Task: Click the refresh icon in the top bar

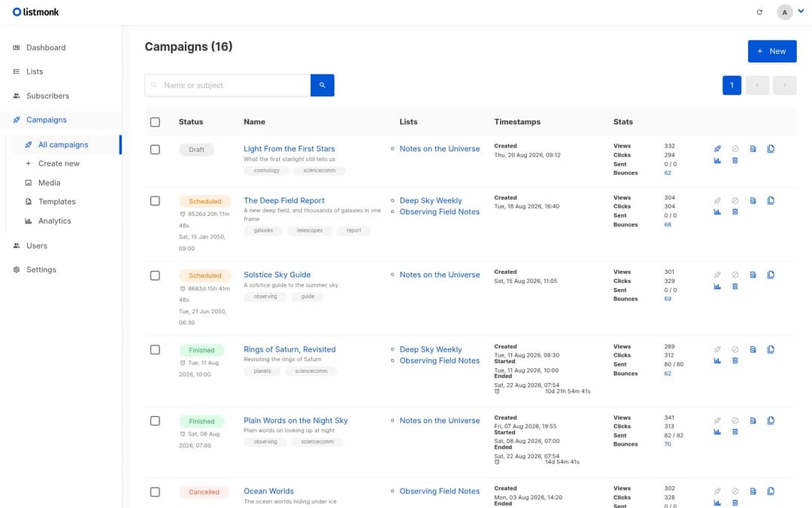Action: [x=759, y=12]
